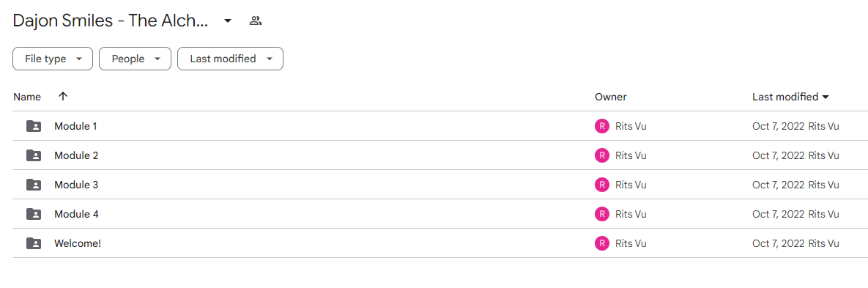
Task: Click the Name column header
Action: point(27,97)
